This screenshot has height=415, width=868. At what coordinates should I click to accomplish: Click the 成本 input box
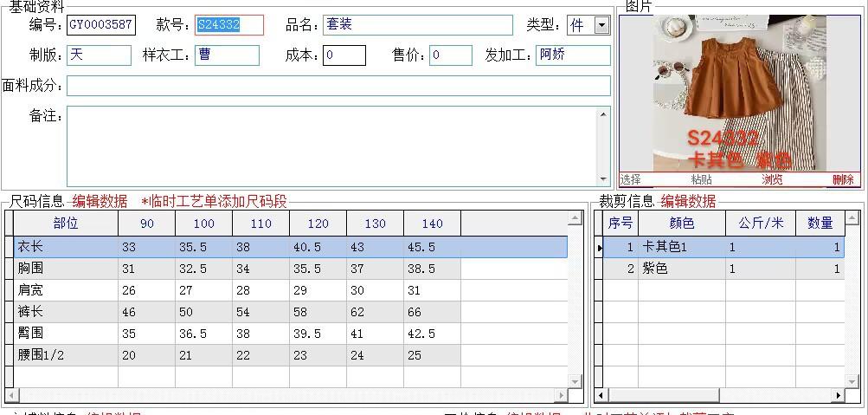coord(344,55)
